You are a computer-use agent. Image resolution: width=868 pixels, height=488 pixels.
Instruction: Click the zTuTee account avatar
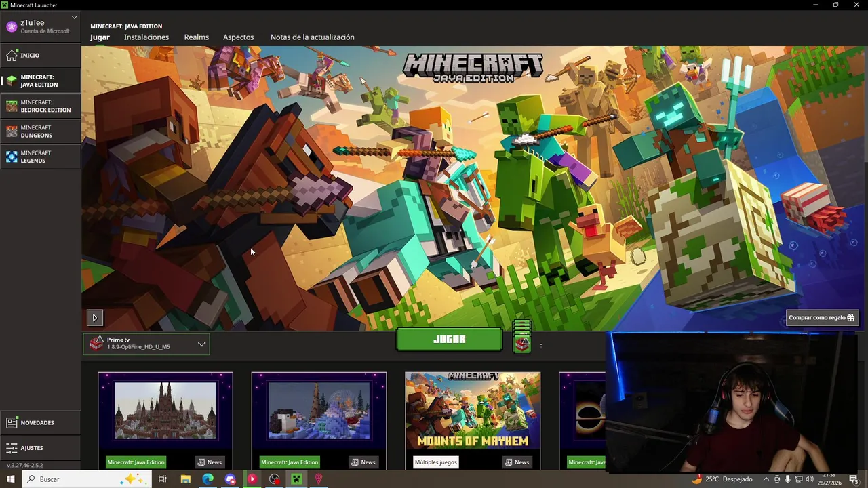tap(12, 26)
